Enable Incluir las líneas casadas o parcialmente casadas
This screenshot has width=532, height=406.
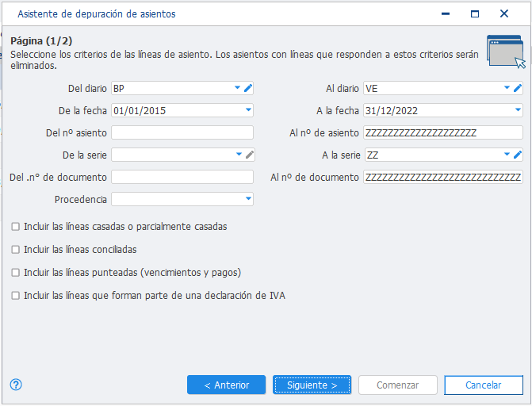[16, 227]
